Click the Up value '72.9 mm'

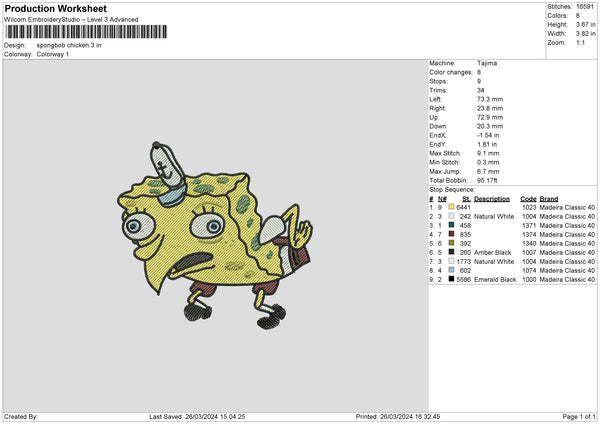point(490,117)
